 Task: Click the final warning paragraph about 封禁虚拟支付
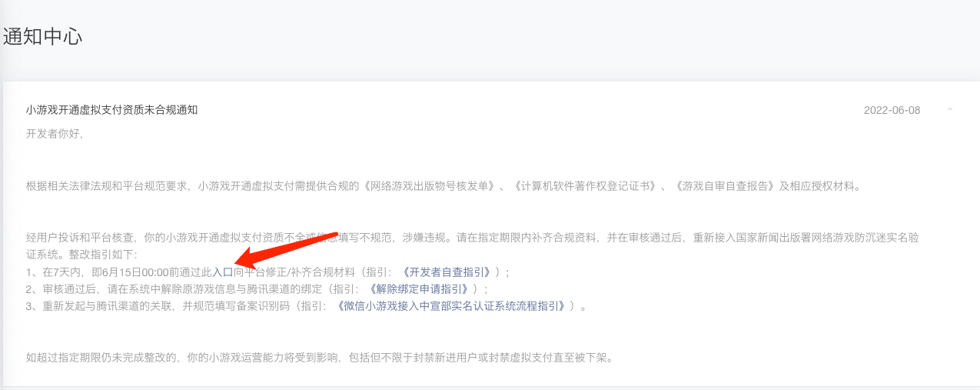pos(319,358)
